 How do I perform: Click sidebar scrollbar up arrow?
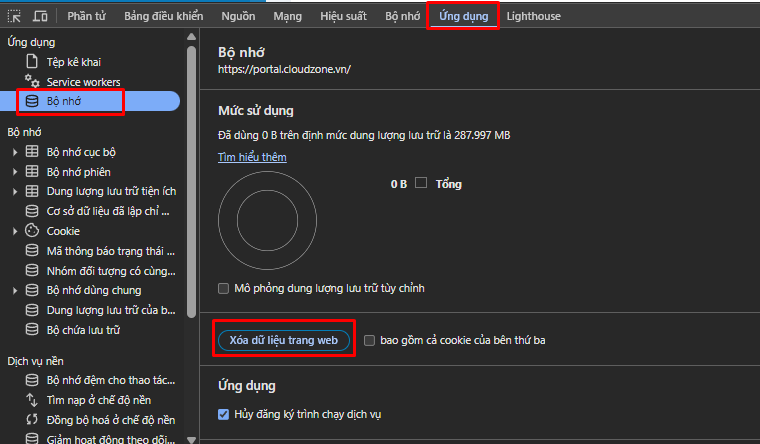point(191,37)
